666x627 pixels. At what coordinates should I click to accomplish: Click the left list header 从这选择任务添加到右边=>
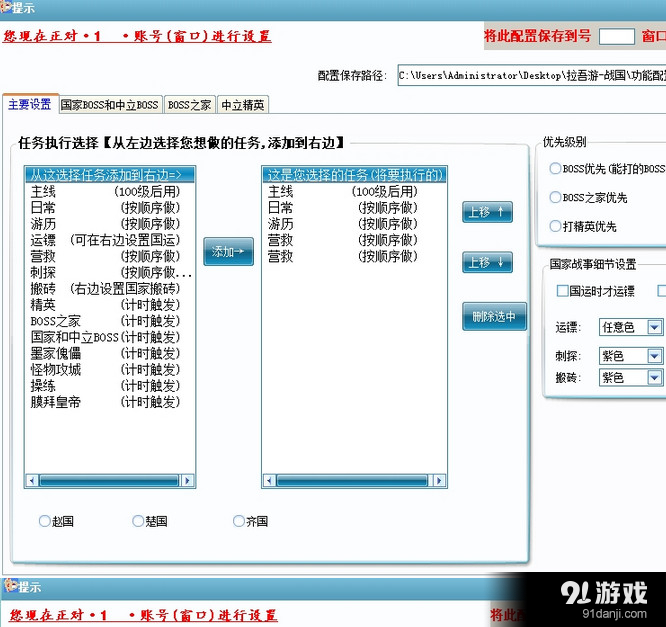110,175
